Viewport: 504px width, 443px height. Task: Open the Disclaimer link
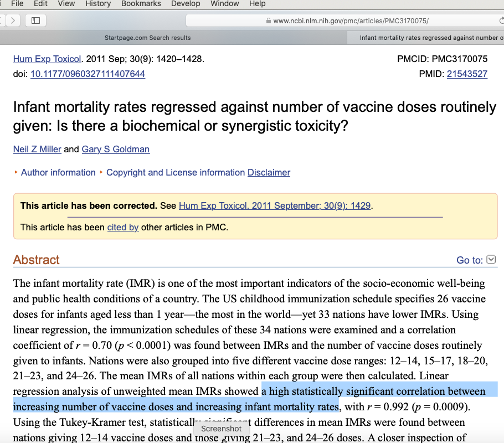[269, 173]
